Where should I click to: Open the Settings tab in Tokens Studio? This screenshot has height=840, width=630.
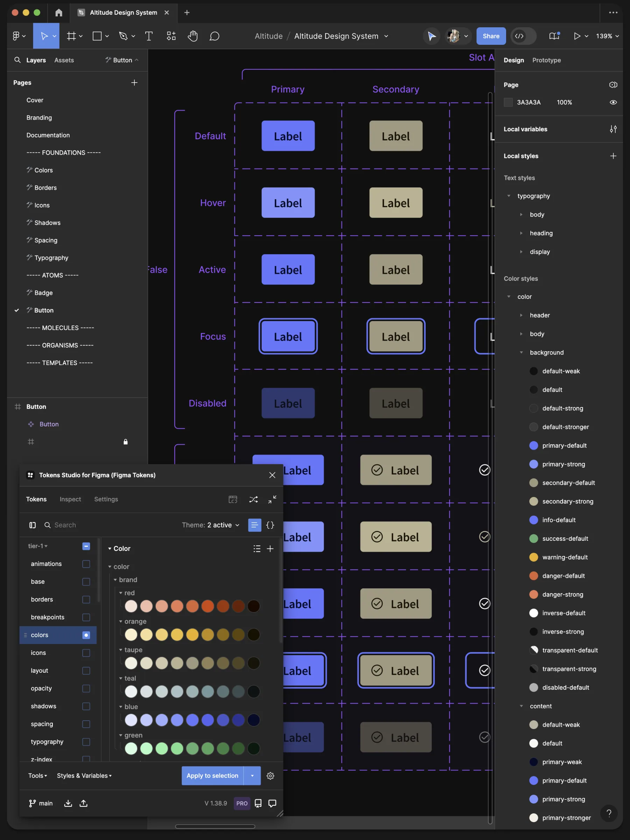tap(106, 499)
